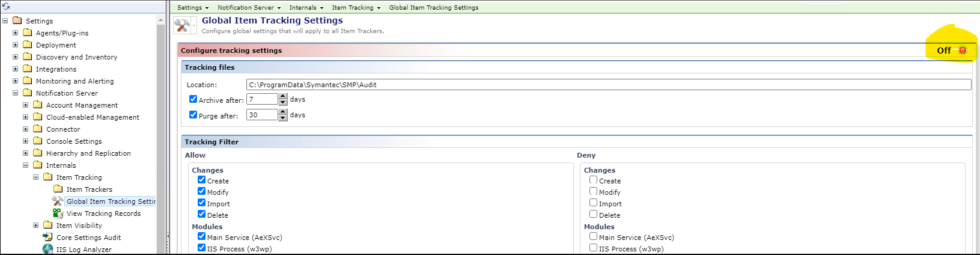Screen dimensions: 980x255
Task: Click the IIS Log Analyzer globe icon
Action: [47, 249]
